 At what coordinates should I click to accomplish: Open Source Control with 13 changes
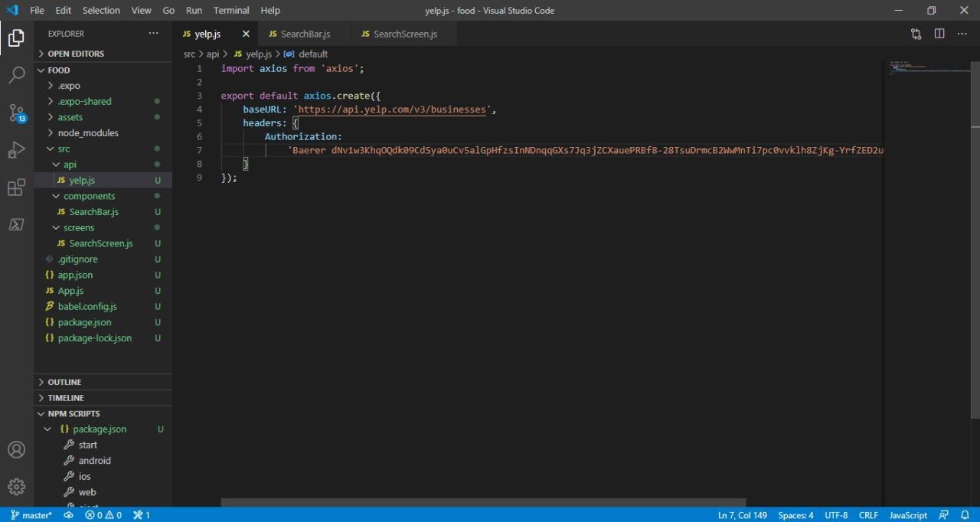[x=16, y=113]
